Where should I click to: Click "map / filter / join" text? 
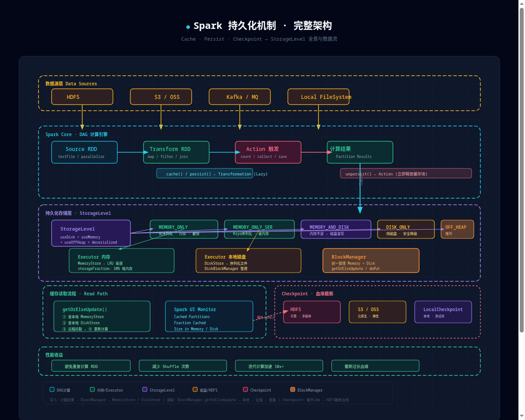coord(168,157)
